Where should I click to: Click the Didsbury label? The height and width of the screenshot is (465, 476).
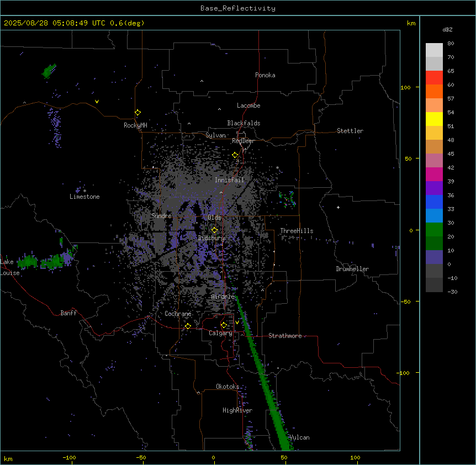[211, 238]
